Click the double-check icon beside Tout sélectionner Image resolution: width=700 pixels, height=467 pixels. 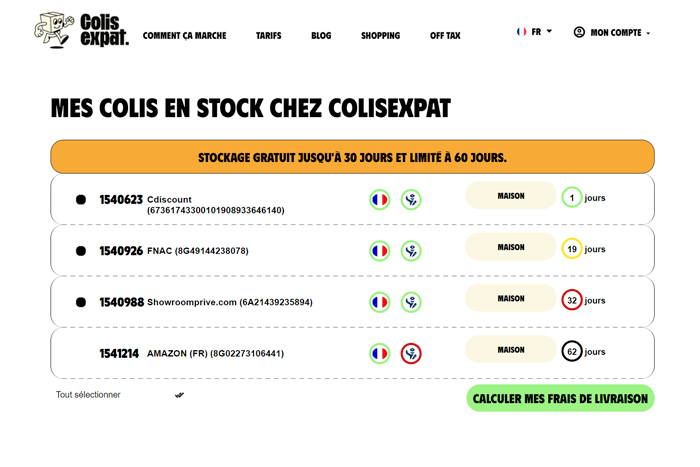(179, 395)
